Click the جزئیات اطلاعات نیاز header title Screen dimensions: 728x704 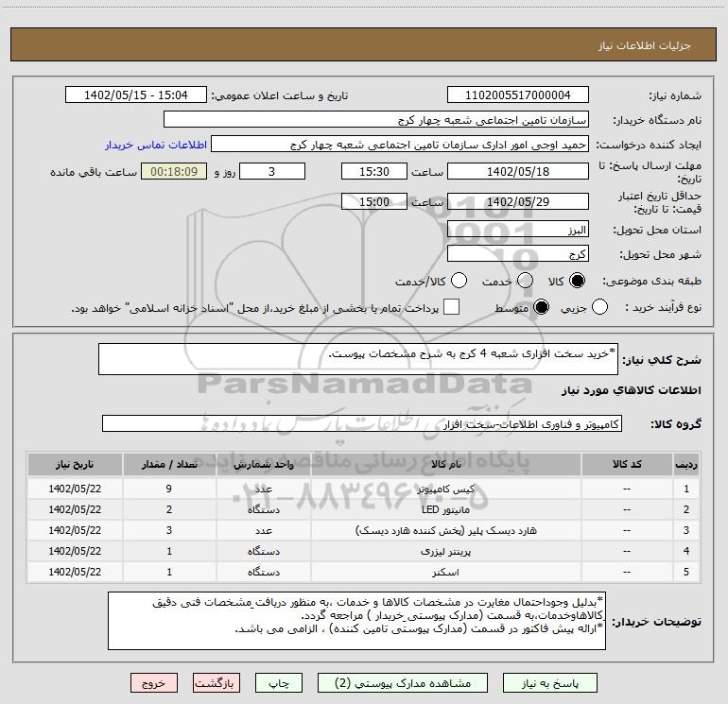coord(645,45)
